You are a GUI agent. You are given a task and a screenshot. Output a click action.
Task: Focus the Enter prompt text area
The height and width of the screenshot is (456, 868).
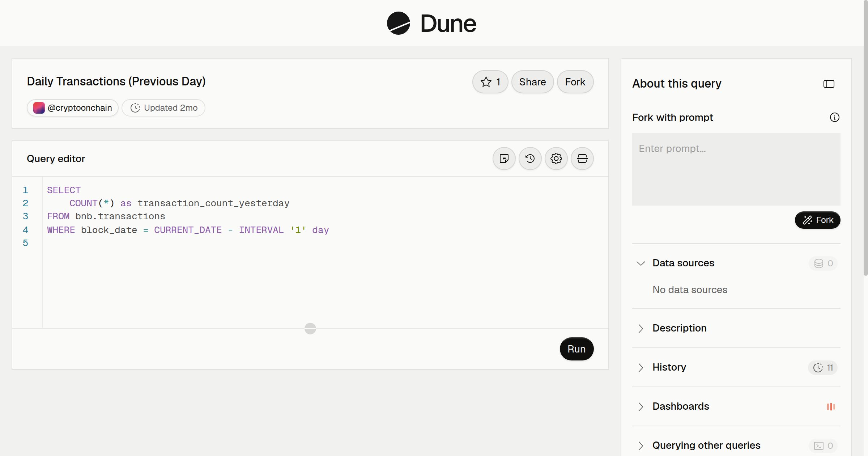736,169
